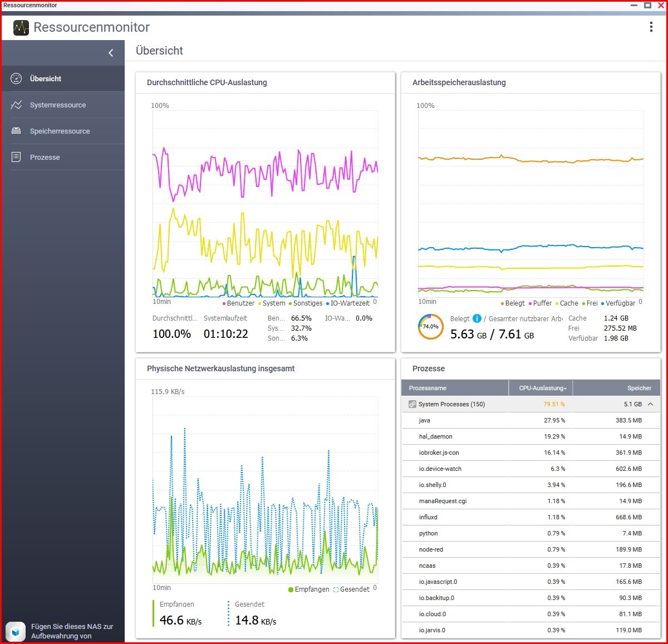Image resolution: width=668 pixels, height=644 pixels.
Task: Select the io.shelly.0 process row
Action: click(x=531, y=485)
